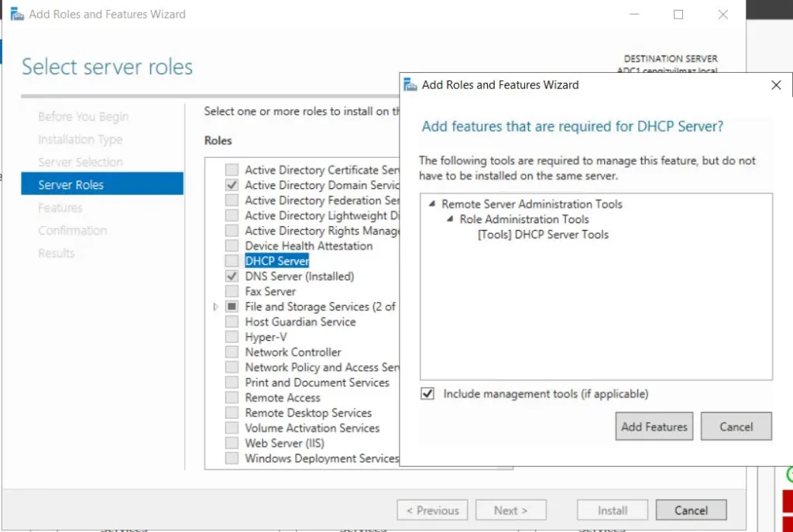The height and width of the screenshot is (532, 793).
Task: Check Print and Document Services role
Action: point(232,383)
